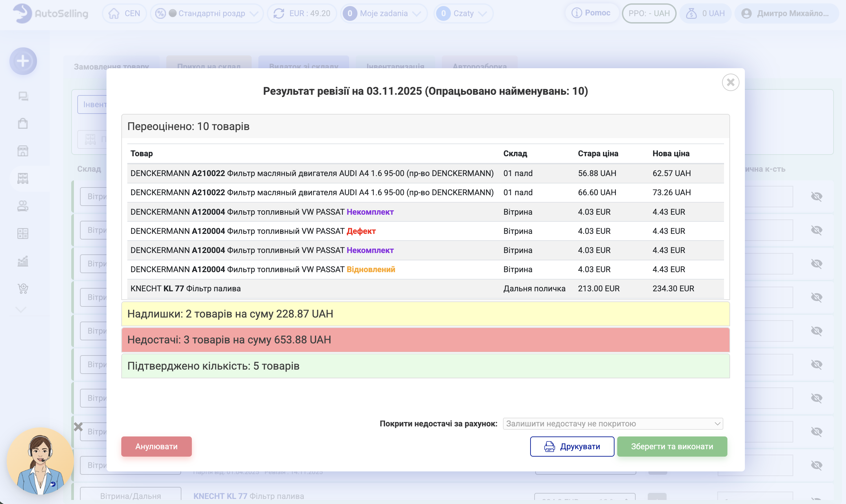Click the Друкувати print button
Screen dimensions: 846x504
(x=572, y=447)
